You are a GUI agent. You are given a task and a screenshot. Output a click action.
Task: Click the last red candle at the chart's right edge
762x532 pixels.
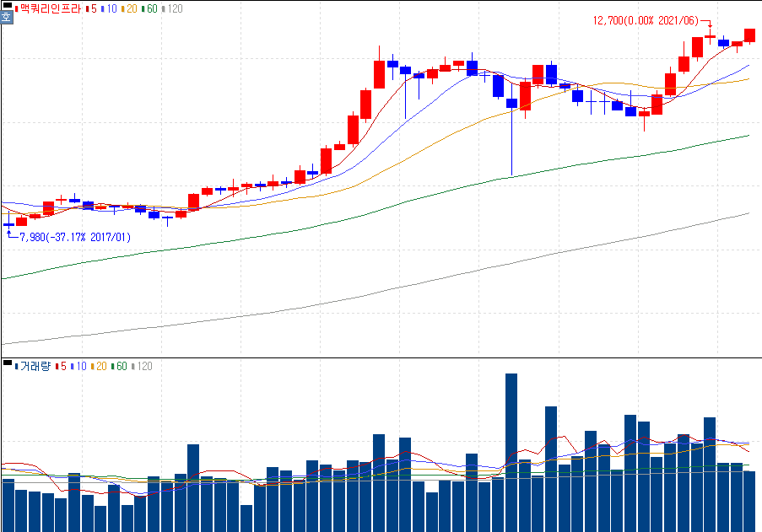tap(750, 36)
